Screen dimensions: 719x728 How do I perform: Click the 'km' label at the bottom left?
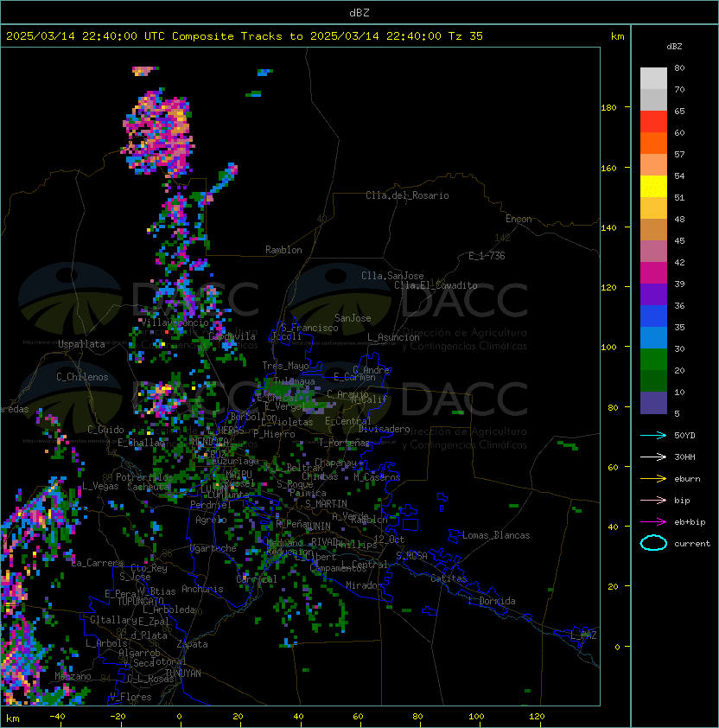point(13,718)
